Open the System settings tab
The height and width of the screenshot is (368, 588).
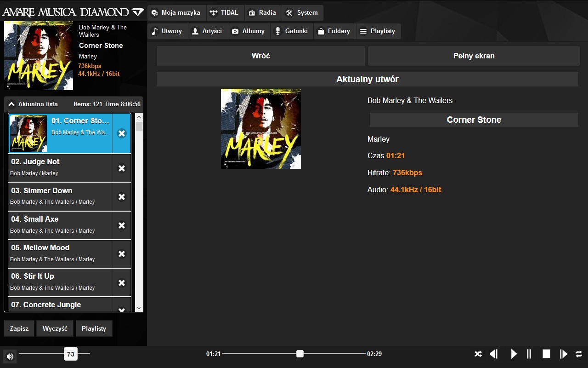[x=302, y=13]
